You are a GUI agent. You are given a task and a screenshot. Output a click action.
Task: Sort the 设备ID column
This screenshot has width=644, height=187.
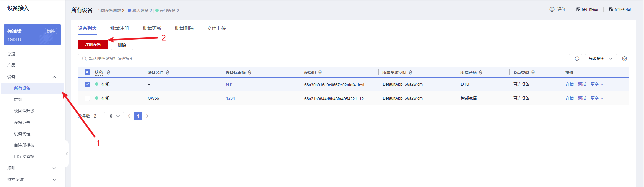coord(320,73)
